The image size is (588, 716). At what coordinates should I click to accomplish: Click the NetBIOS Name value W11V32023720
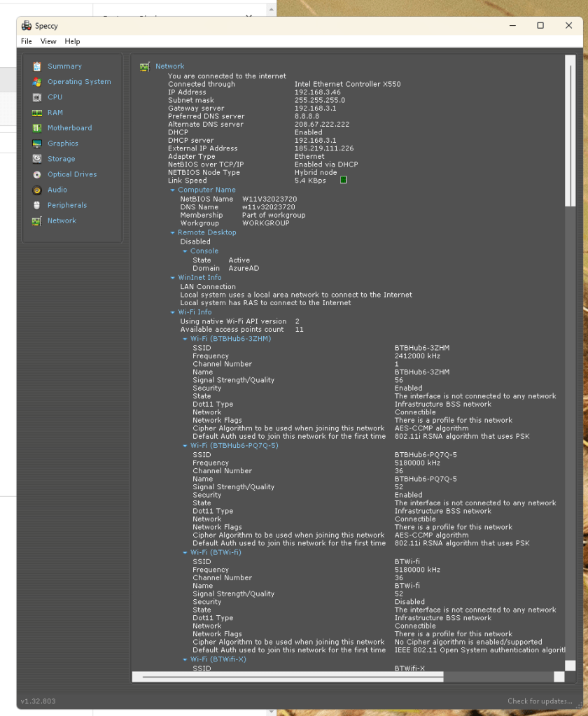coord(269,199)
